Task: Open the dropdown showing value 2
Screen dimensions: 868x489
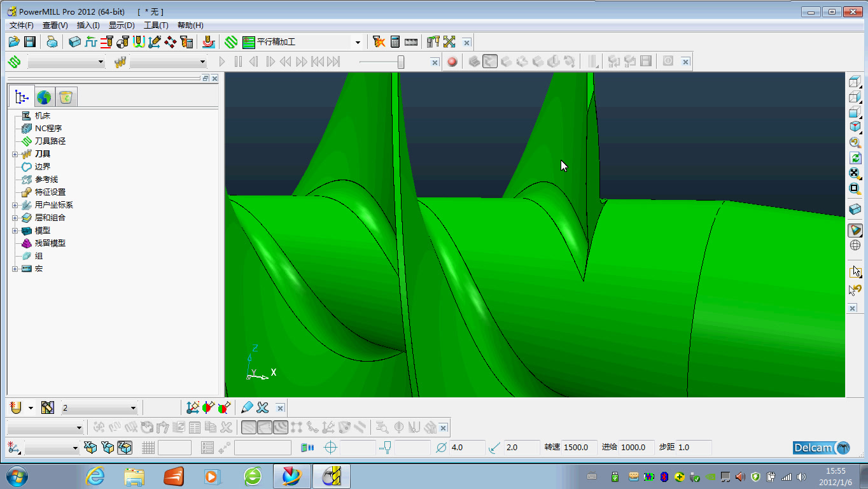Action: pos(133,407)
